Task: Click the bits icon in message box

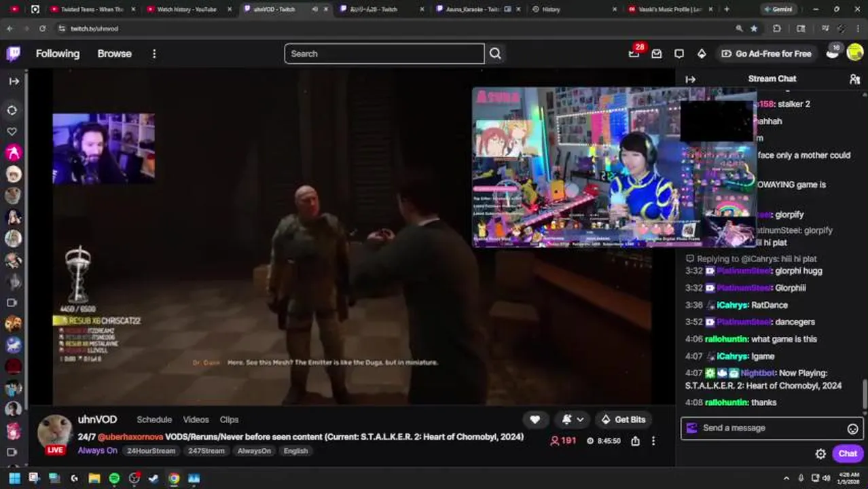Action: coord(692,428)
